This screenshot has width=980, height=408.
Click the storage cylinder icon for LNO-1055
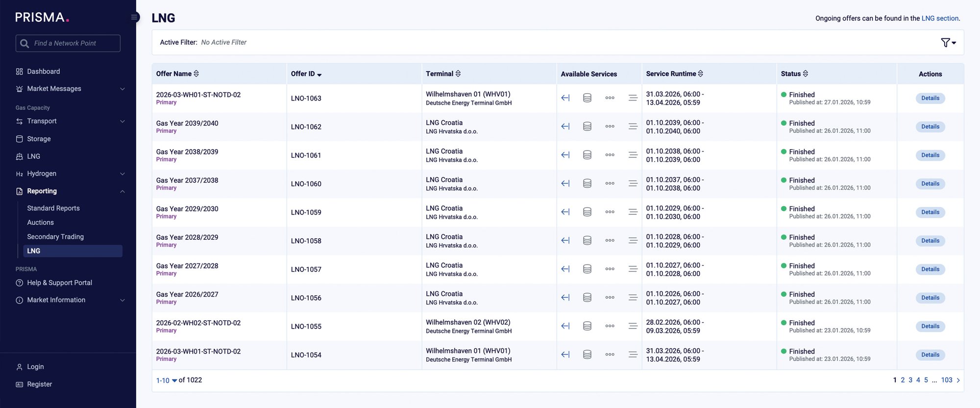tap(587, 326)
